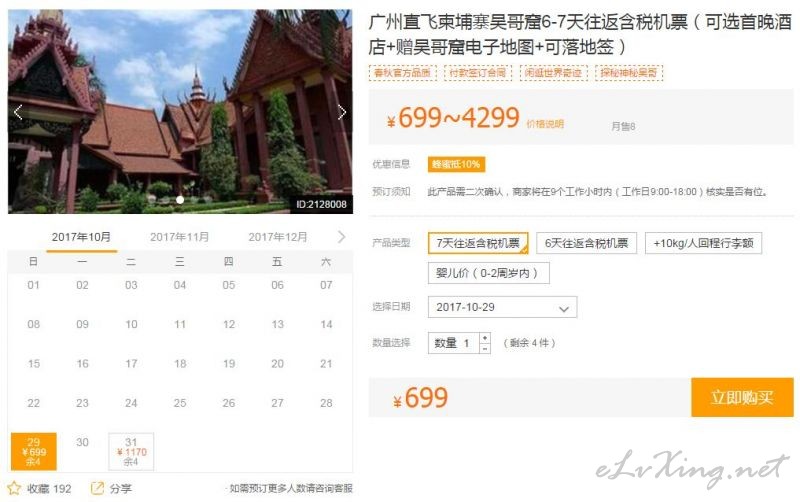Advance to next photo with right arrow

click(x=342, y=112)
